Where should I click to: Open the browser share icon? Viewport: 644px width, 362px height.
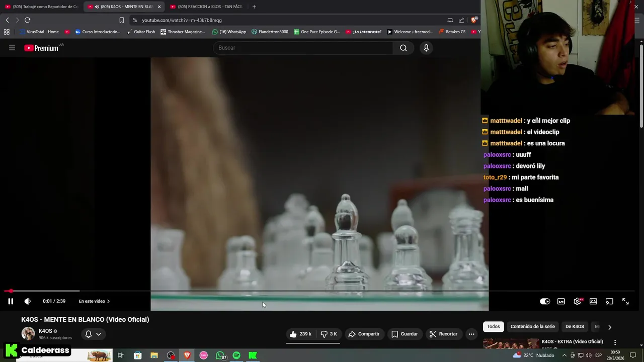pyautogui.click(x=461, y=20)
